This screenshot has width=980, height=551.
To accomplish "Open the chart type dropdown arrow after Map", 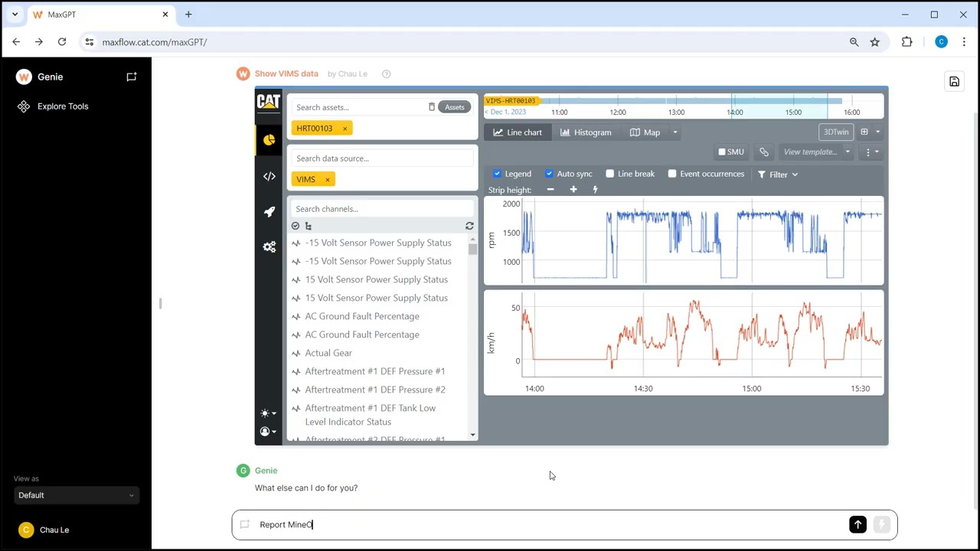I will (x=675, y=132).
